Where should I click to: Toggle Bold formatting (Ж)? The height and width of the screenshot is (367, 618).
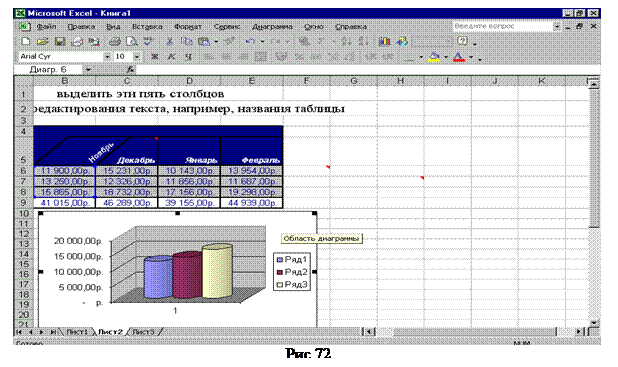point(155,57)
